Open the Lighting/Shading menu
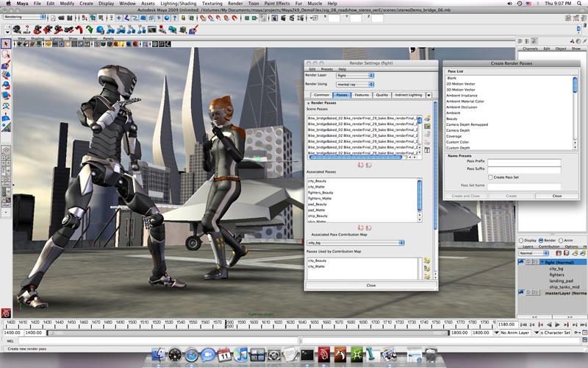The height and width of the screenshot is (368, 588). coord(178,4)
